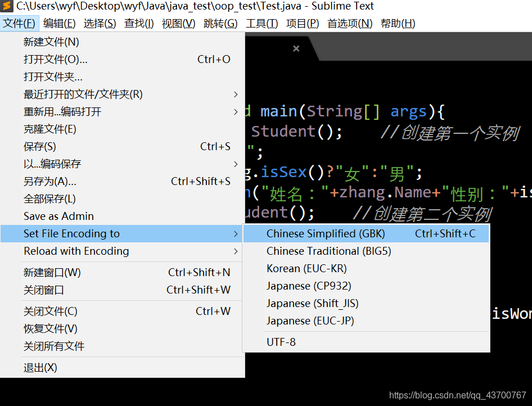Image resolution: width=532 pixels, height=406 pixels.
Task: Set encoding to Japanese (Shift_JIS)
Action: coord(366,304)
